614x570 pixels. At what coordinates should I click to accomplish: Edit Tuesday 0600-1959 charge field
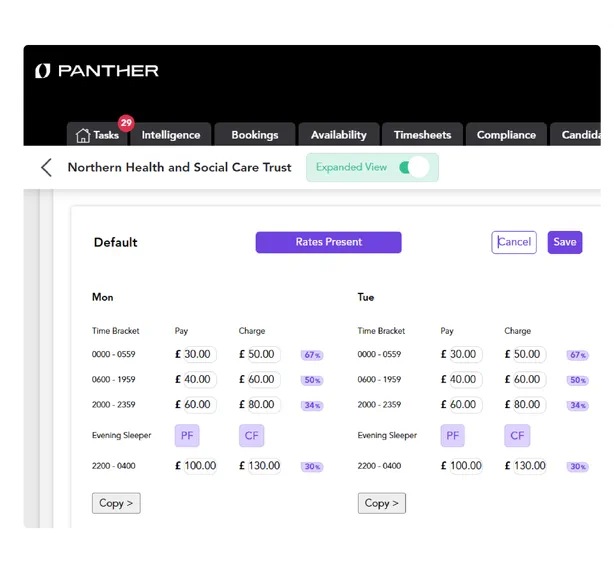529,379
